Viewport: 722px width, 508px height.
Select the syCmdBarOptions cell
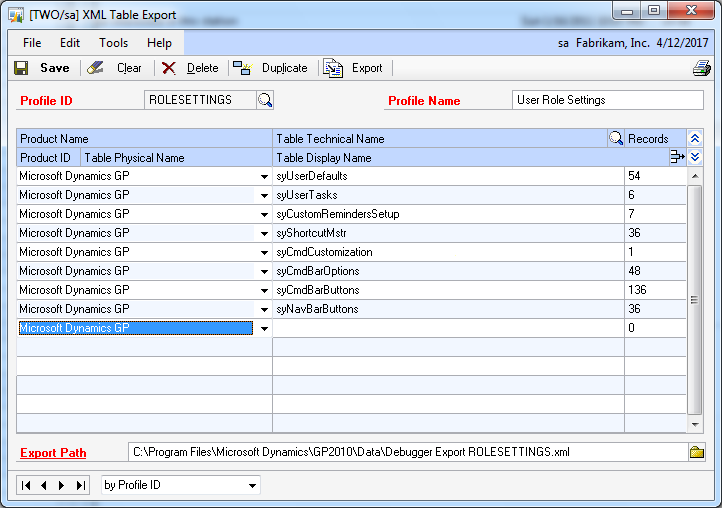point(448,271)
